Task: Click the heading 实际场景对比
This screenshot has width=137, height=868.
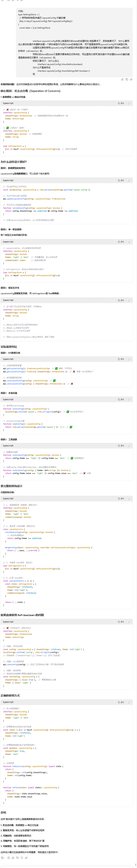Action: pyautogui.click(x=9, y=347)
